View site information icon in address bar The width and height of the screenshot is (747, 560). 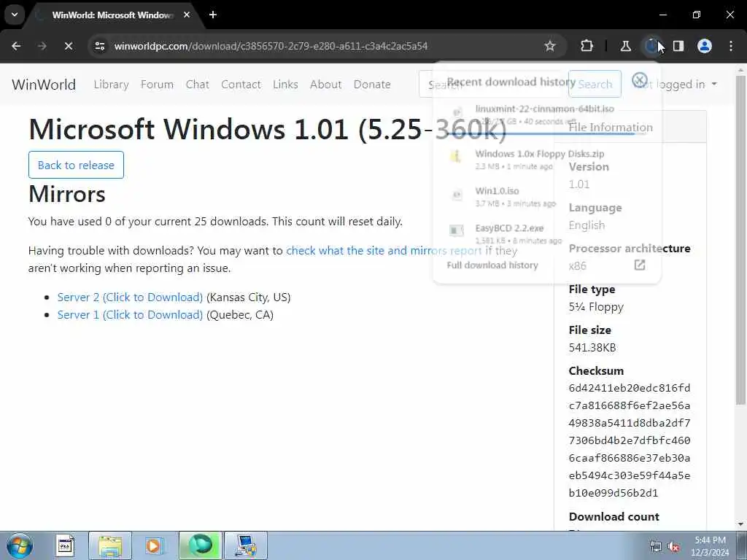(x=99, y=46)
